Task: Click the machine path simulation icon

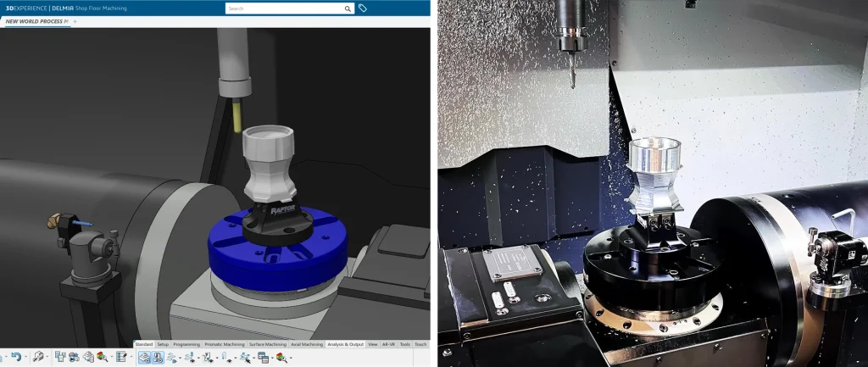Action: (x=209, y=358)
